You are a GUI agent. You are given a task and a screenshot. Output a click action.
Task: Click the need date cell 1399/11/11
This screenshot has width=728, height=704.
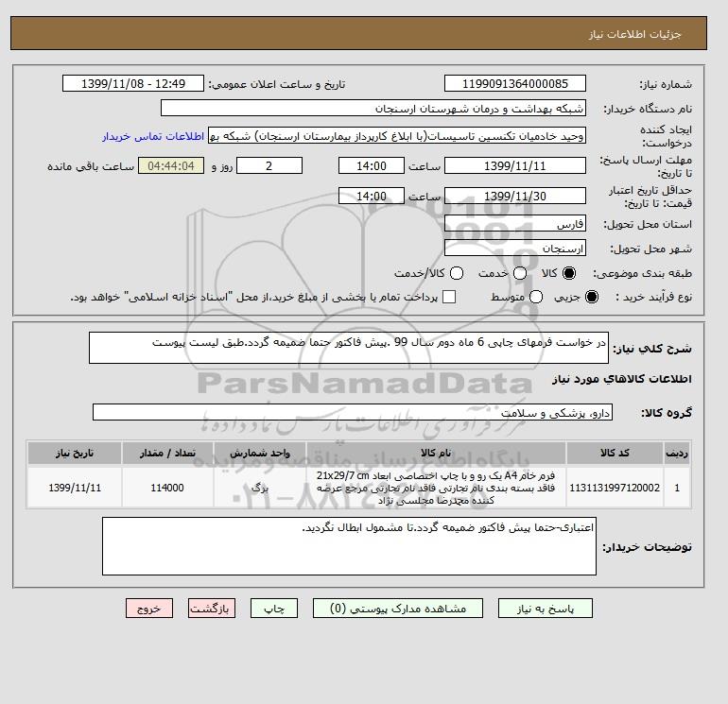click(x=75, y=488)
